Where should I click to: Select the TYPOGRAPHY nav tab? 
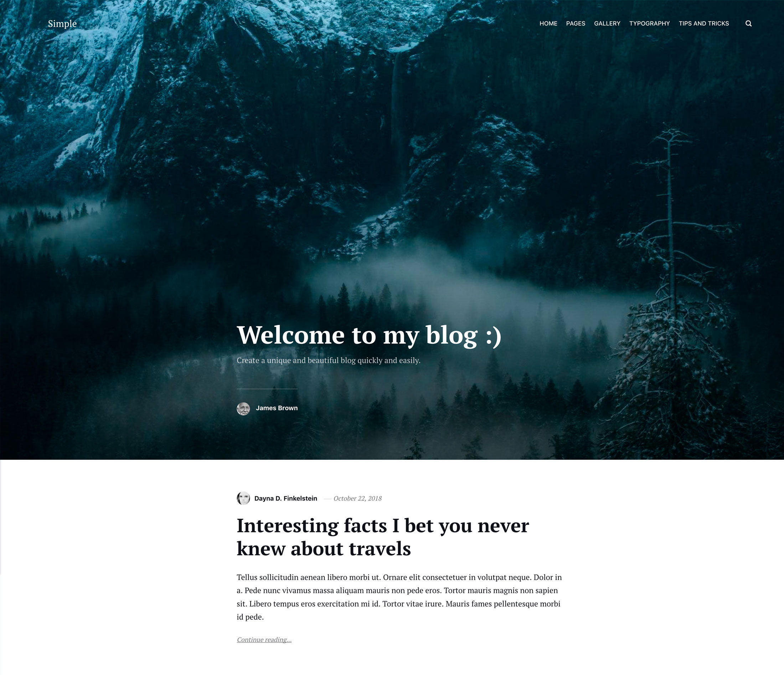coord(649,23)
